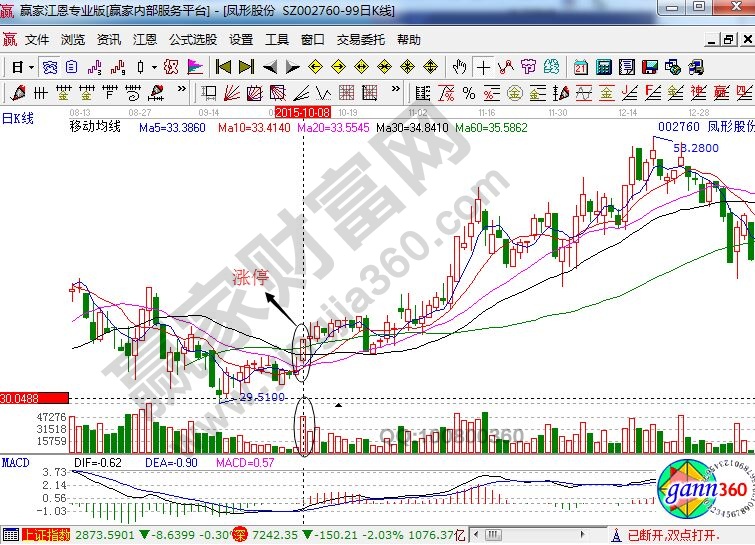Screen dimensions: 755x545
Task: Open the calculator tool icon
Action: [x=604, y=67]
